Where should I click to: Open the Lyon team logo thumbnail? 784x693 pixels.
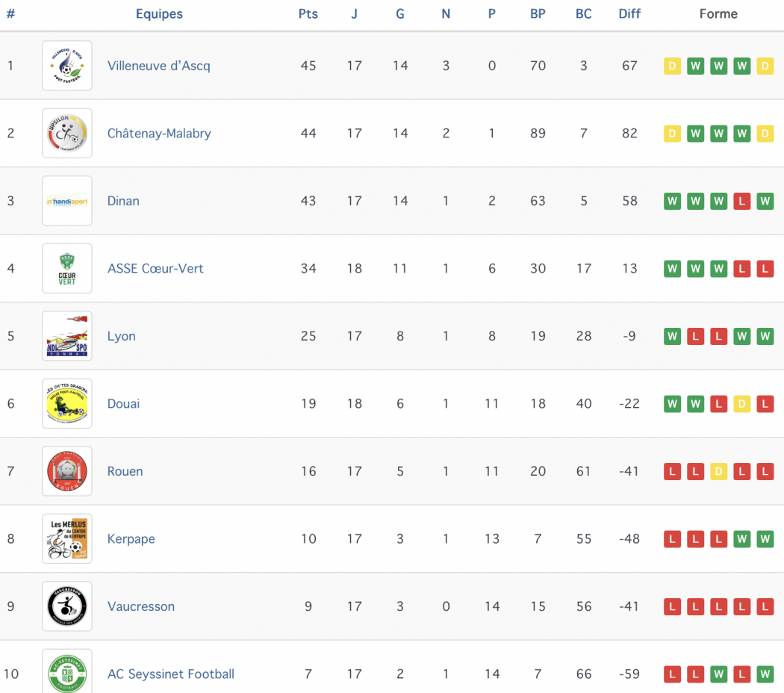(x=67, y=336)
